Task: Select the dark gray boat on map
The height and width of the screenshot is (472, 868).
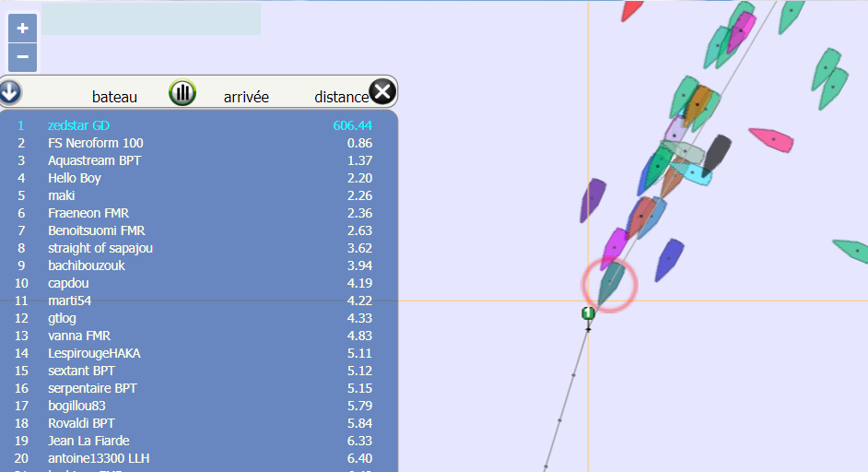Action: point(716,154)
